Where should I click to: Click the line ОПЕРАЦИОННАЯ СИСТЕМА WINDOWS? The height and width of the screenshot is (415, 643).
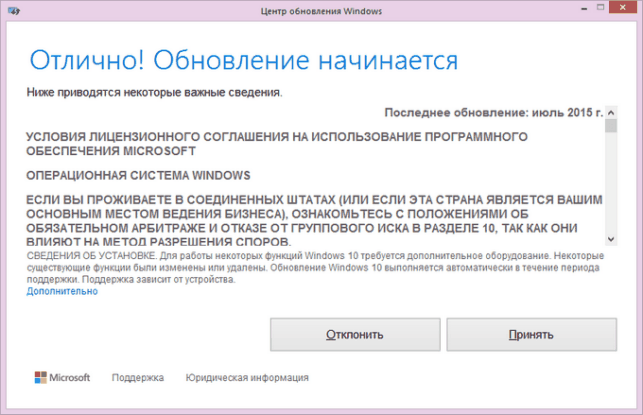(x=138, y=176)
